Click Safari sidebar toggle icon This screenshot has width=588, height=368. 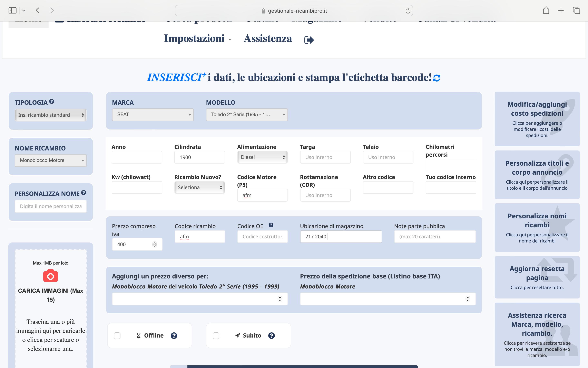12,10
